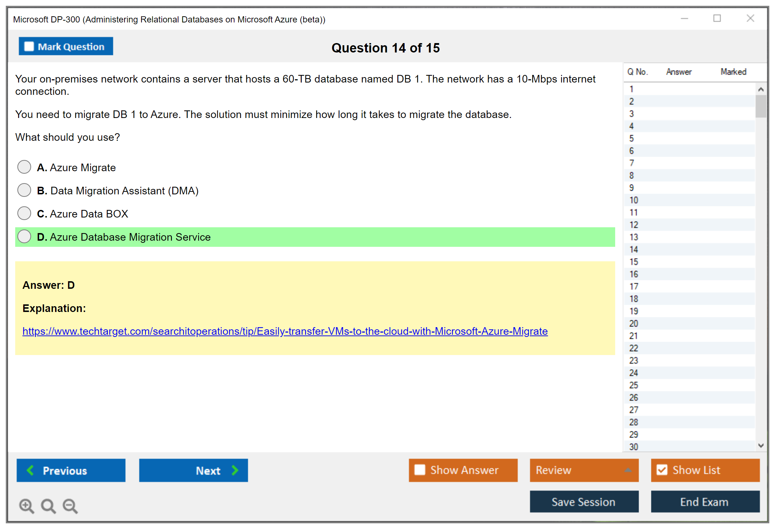Select option A Azure Migrate
778x532 pixels.
coord(24,167)
